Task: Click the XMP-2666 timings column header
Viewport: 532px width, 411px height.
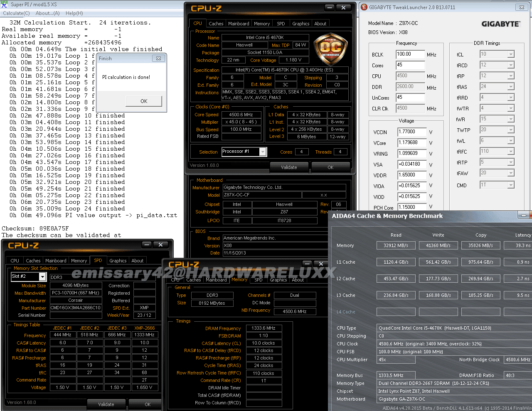Action: tap(144, 328)
